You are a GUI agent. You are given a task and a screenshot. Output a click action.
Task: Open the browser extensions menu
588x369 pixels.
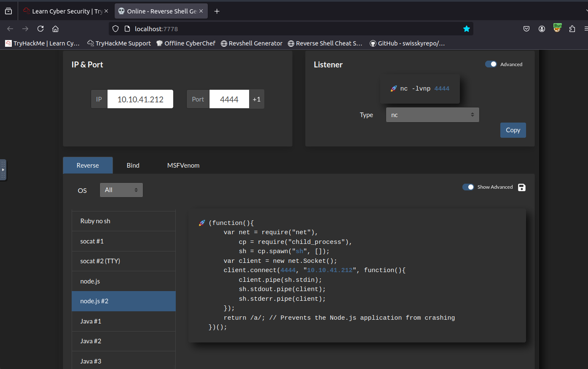[572, 29]
